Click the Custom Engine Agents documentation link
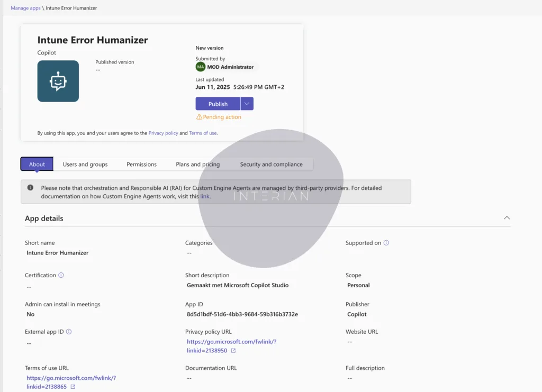542x392 pixels. click(204, 196)
